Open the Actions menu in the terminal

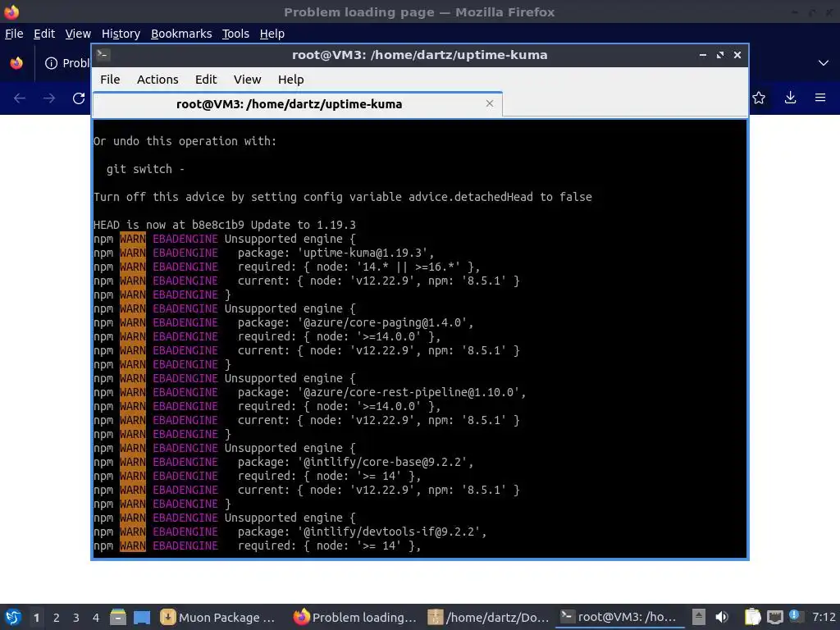(157, 80)
